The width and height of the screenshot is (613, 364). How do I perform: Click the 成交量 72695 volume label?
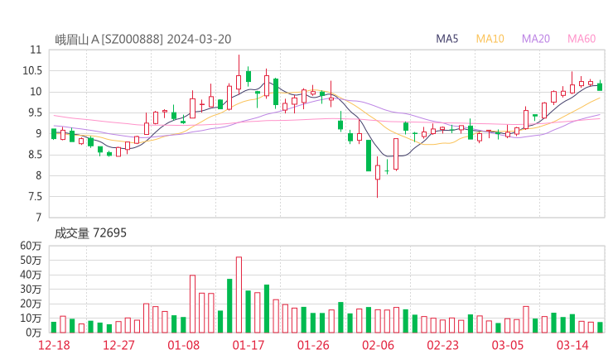click(x=90, y=233)
